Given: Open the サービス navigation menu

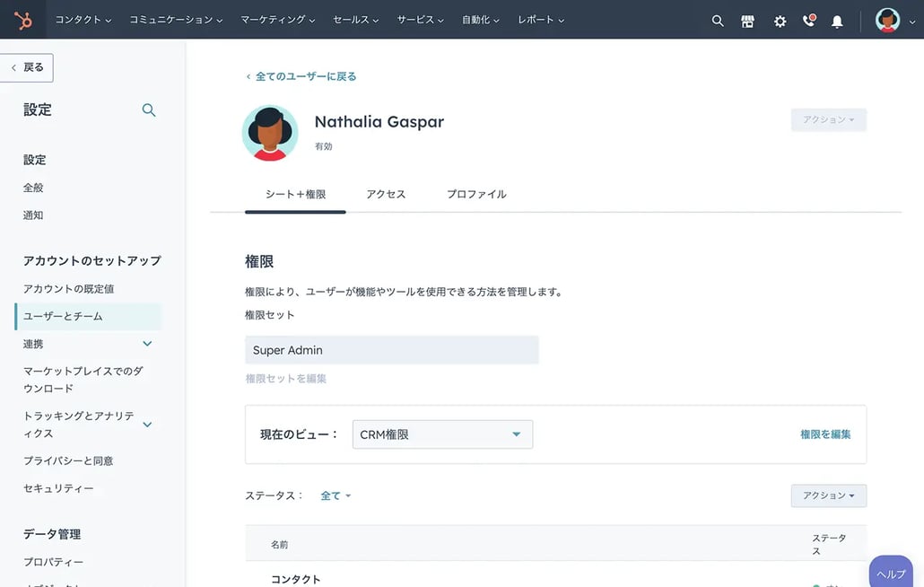Looking at the screenshot, I should pyautogui.click(x=420, y=20).
